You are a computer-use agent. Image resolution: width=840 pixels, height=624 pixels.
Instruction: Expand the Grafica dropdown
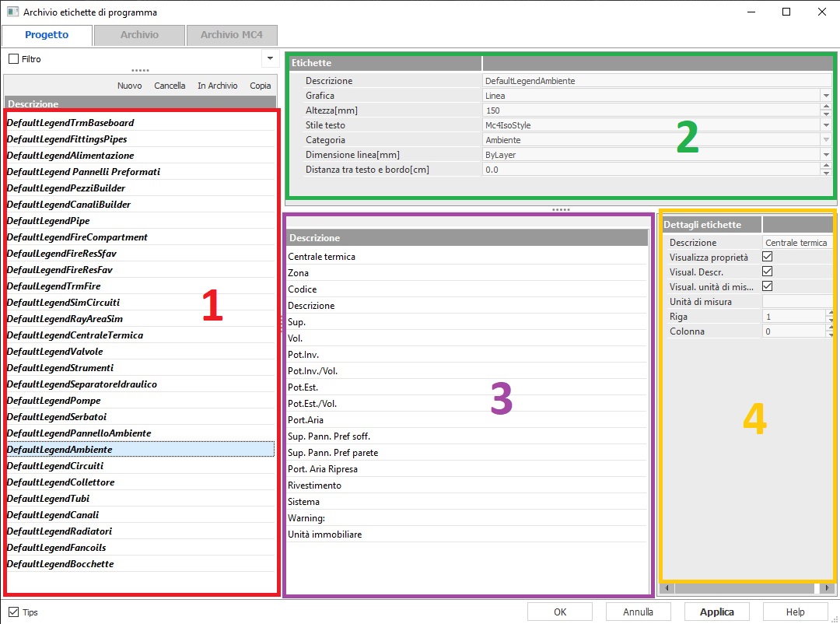point(825,96)
